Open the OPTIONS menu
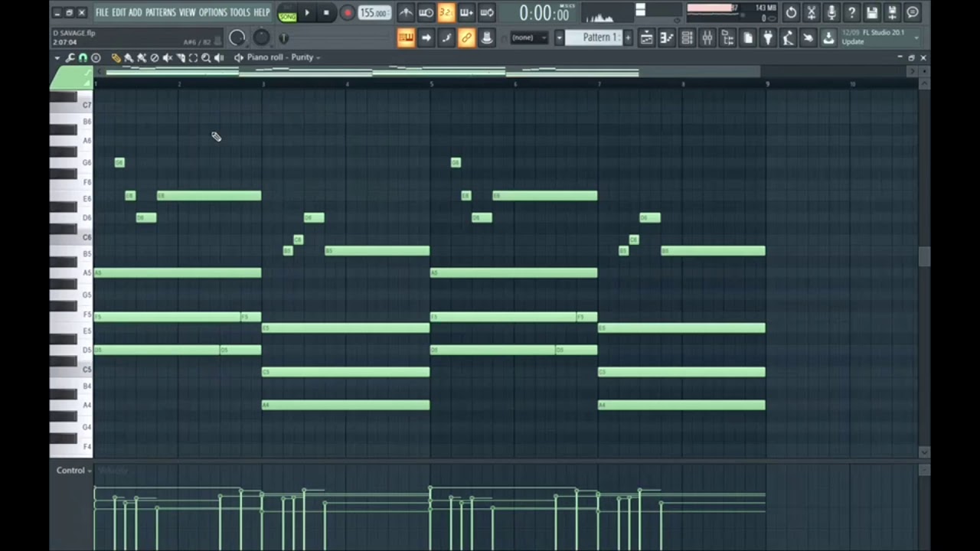 pyautogui.click(x=213, y=12)
